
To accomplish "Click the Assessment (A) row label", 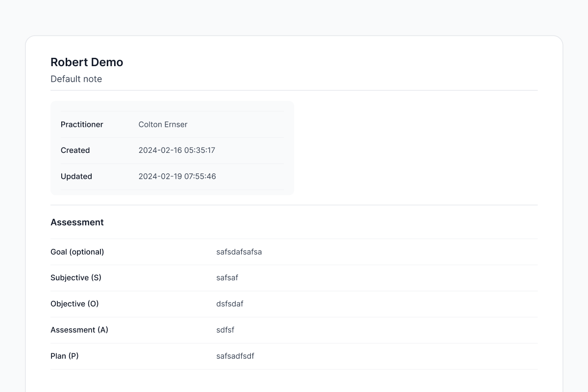I will pos(79,330).
